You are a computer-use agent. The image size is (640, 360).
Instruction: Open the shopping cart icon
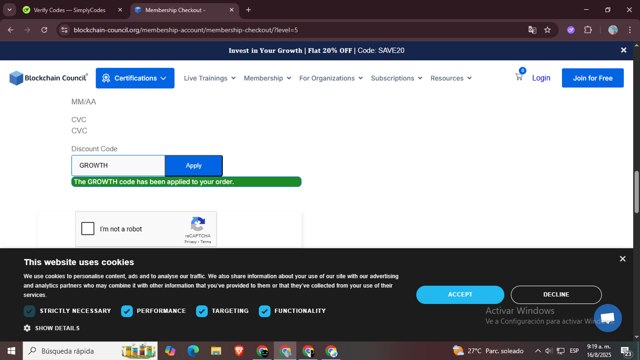pyautogui.click(x=519, y=76)
